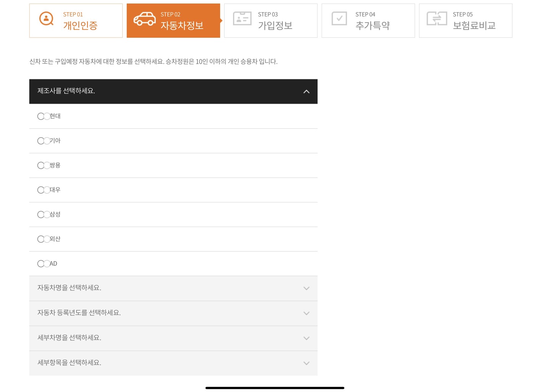Viewport: 550px width, 392px height.
Task: Collapse the 제조사를 선택하세요 section chevron
Action: (306, 92)
